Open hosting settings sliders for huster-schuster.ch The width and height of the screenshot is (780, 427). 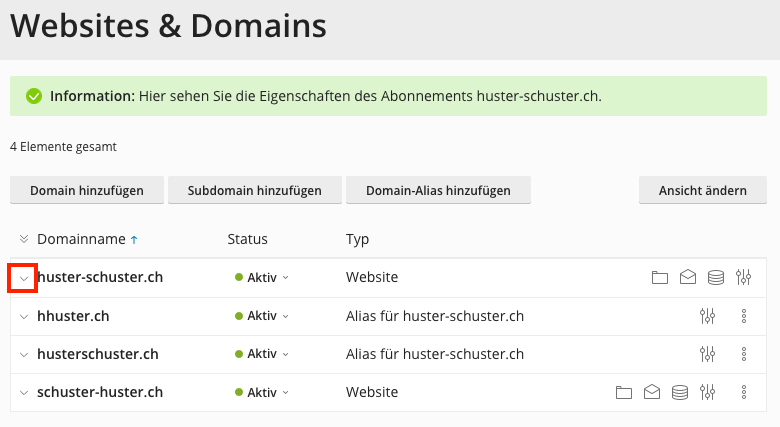[x=743, y=278]
